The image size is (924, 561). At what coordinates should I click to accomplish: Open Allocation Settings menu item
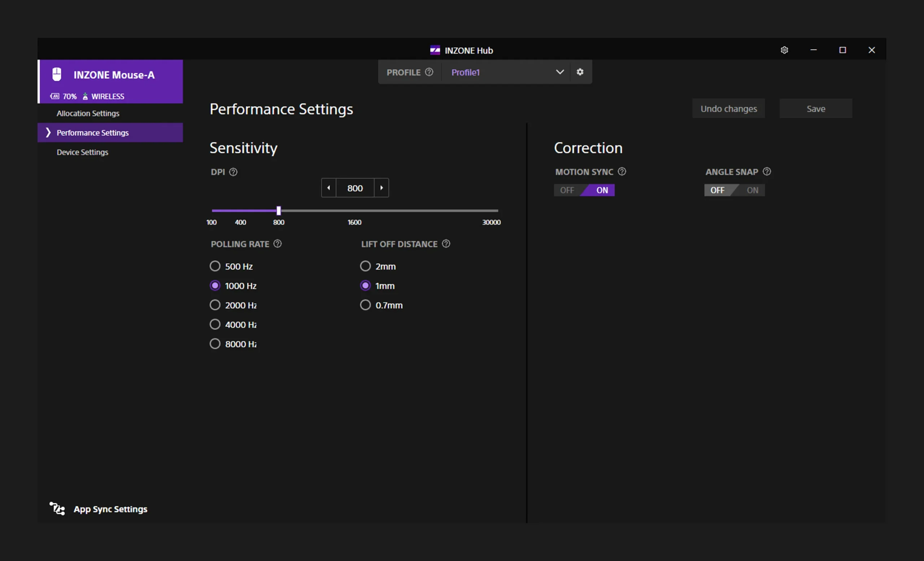[88, 113]
